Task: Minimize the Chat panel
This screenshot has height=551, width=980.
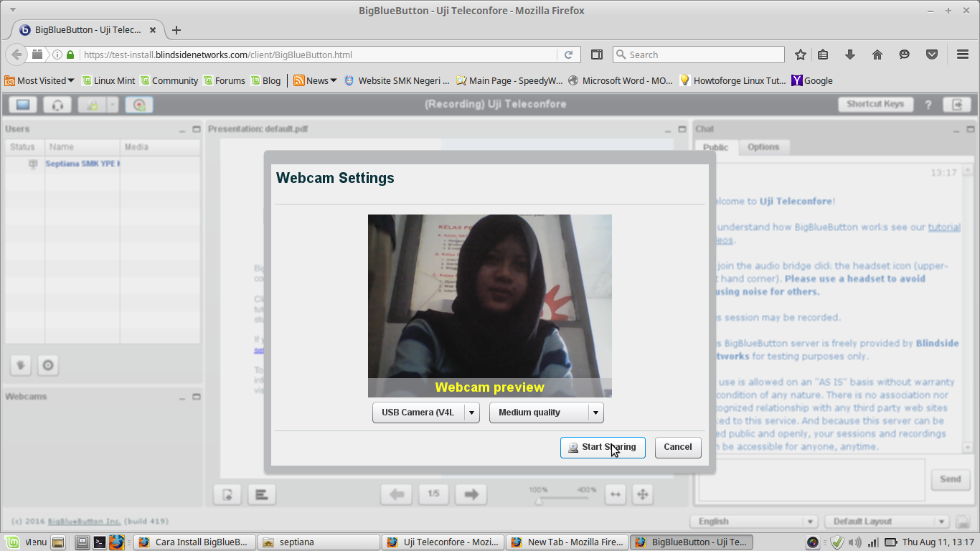Action: [956, 130]
